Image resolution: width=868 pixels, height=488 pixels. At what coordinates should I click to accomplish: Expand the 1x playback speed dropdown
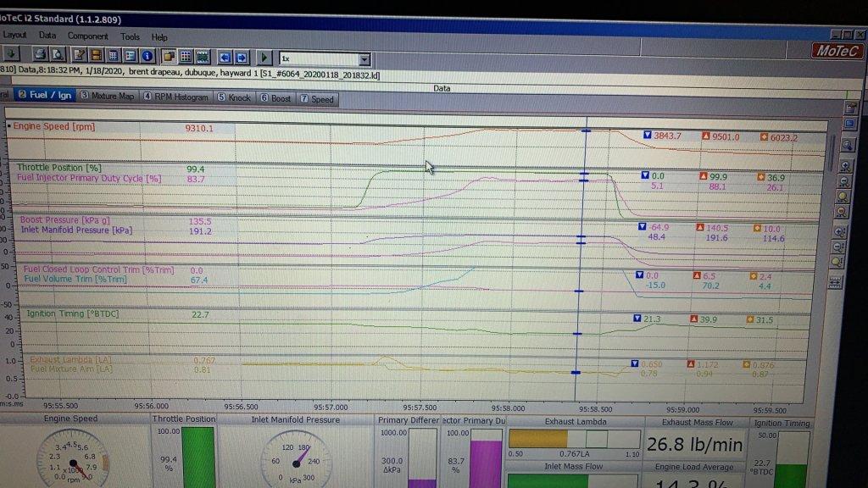point(364,59)
